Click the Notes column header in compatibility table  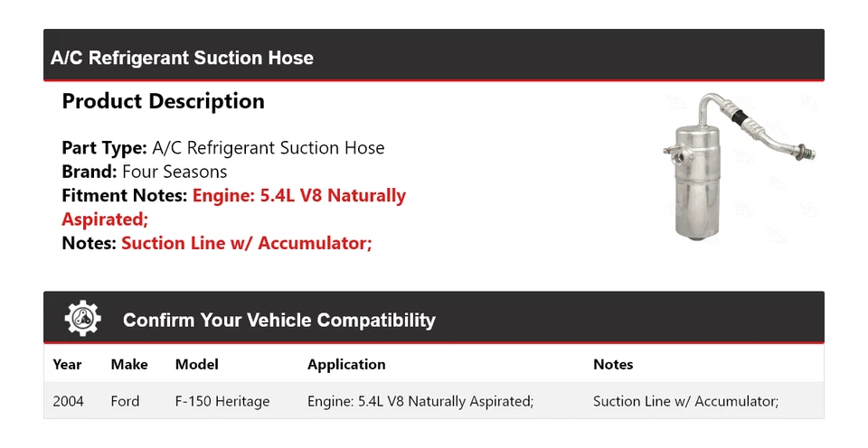[613, 365]
